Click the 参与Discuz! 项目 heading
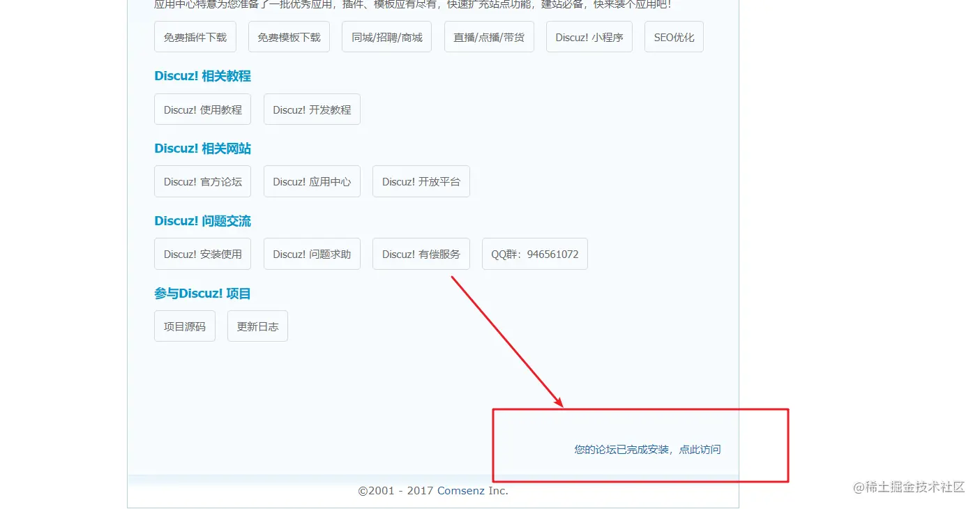980x509 pixels. tap(202, 294)
